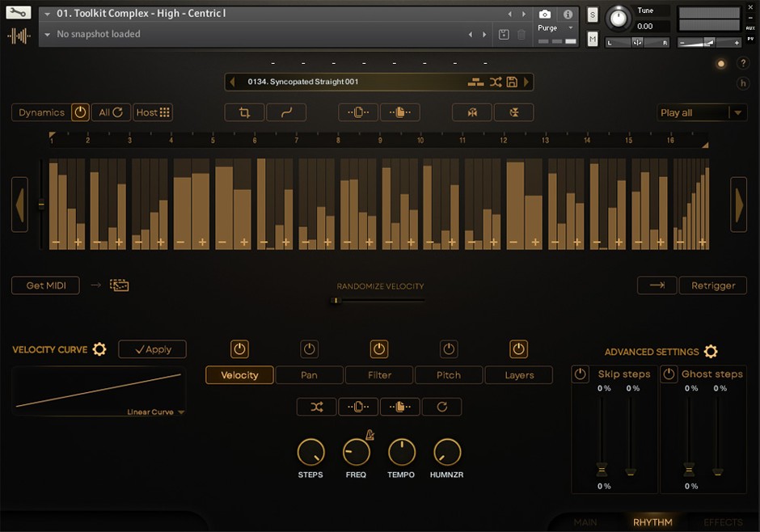Click the horizontal flip pattern icon
760x532 pixels.
point(471,112)
